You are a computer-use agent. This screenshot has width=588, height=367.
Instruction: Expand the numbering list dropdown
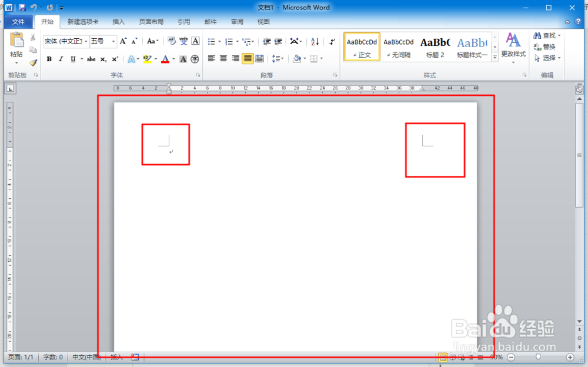(238, 41)
